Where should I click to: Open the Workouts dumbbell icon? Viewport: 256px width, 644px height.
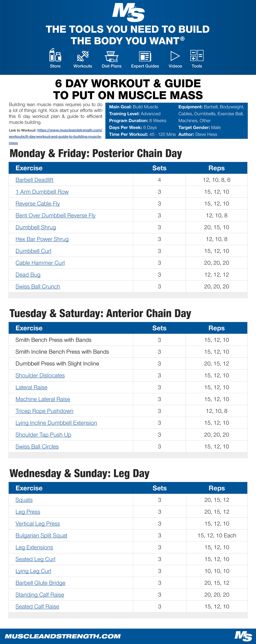pos(83,56)
